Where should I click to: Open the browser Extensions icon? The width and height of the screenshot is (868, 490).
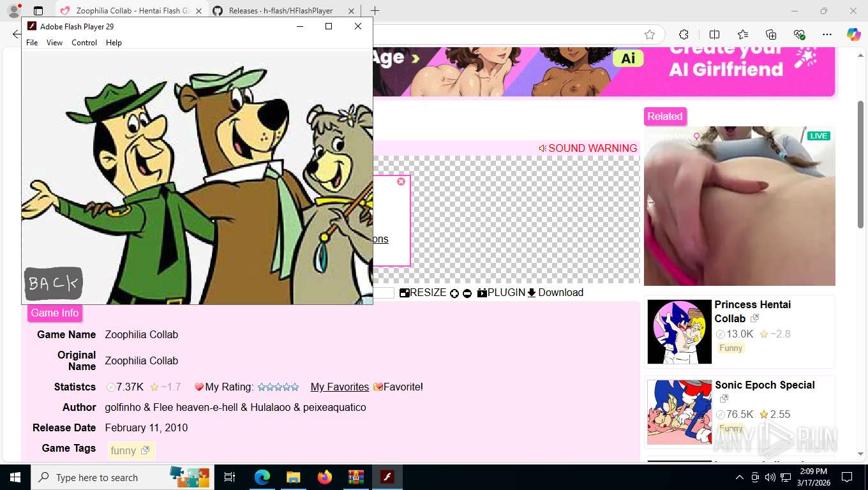[684, 34]
